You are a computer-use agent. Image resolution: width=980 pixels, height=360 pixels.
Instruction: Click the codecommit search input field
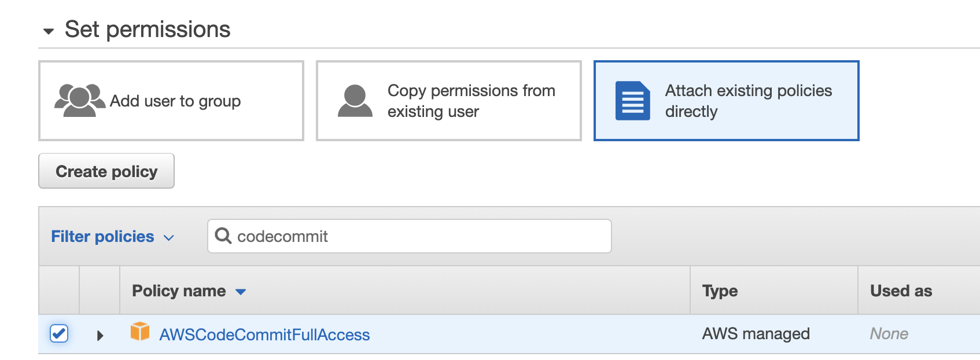click(x=410, y=236)
